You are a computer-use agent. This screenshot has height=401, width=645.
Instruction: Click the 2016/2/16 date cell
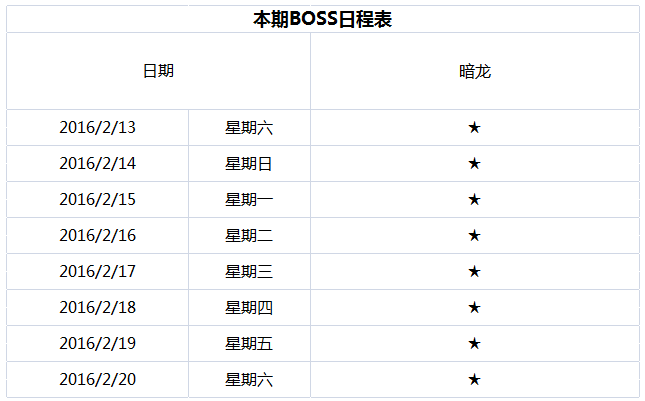click(97, 236)
